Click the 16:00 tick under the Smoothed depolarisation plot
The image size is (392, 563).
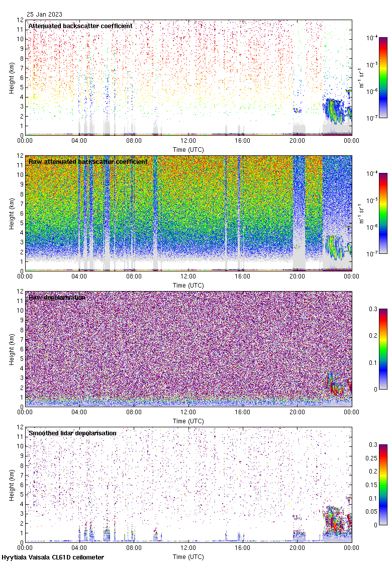click(243, 548)
